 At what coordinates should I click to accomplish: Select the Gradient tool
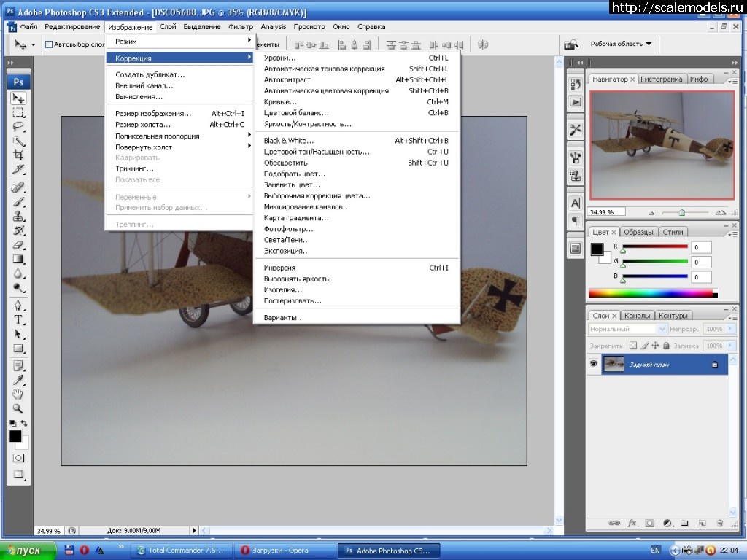pyautogui.click(x=19, y=260)
